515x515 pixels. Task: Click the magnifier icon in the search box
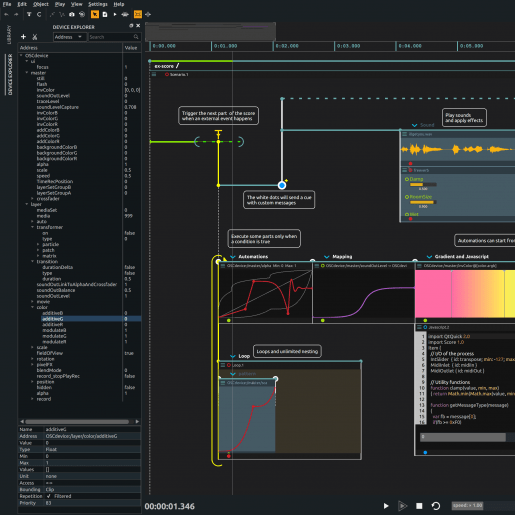(136, 37)
